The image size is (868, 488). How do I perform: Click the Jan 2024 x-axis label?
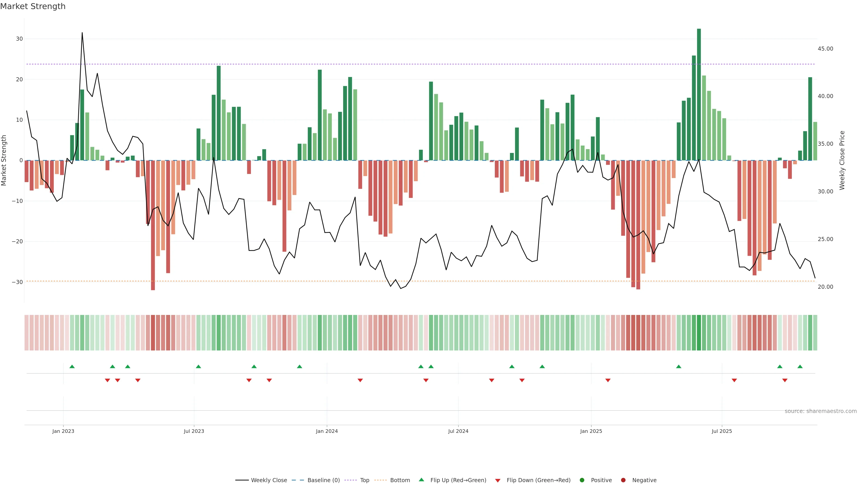click(326, 431)
